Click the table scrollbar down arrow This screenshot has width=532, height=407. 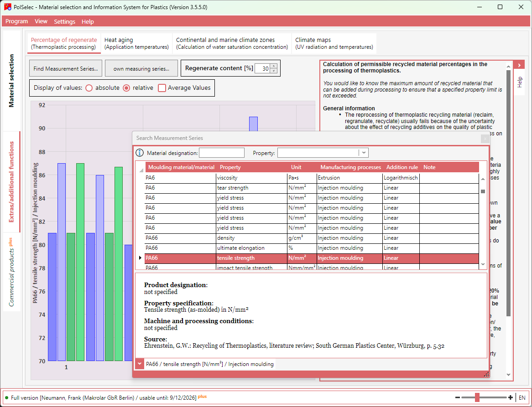483,264
